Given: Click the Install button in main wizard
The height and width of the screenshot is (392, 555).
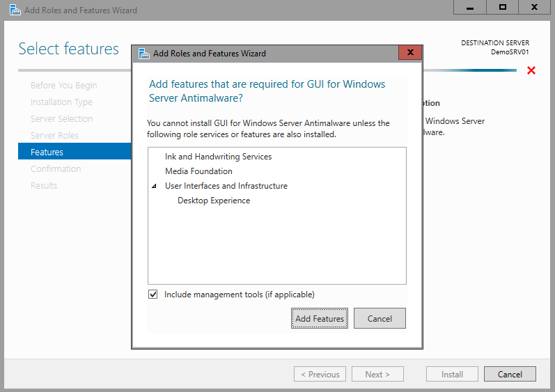Looking at the screenshot, I should tap(452, 374).
